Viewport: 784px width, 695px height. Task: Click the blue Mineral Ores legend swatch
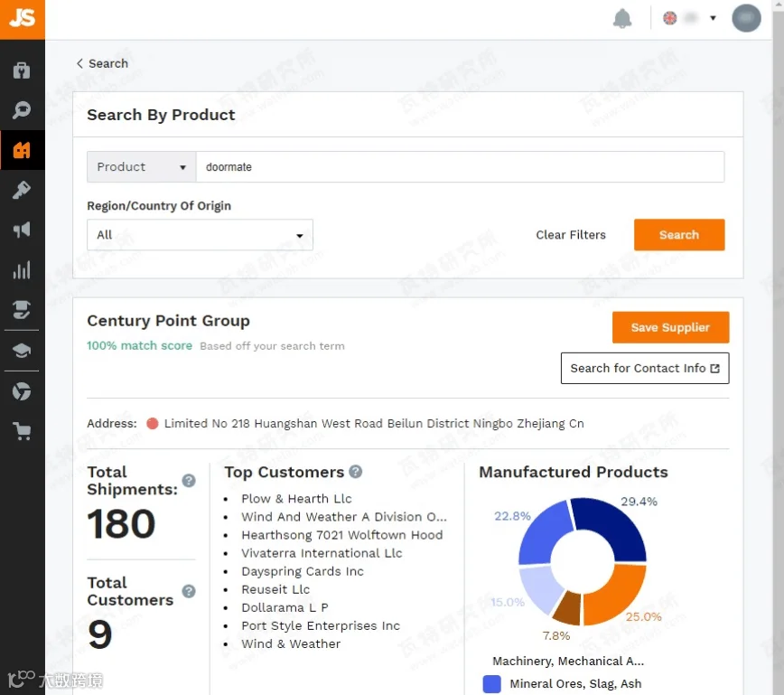click(x=492, y=684)
